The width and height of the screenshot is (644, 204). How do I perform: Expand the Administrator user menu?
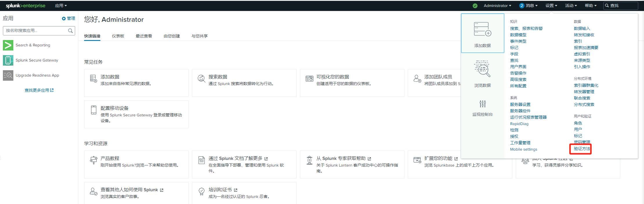(x=497, y=6)
